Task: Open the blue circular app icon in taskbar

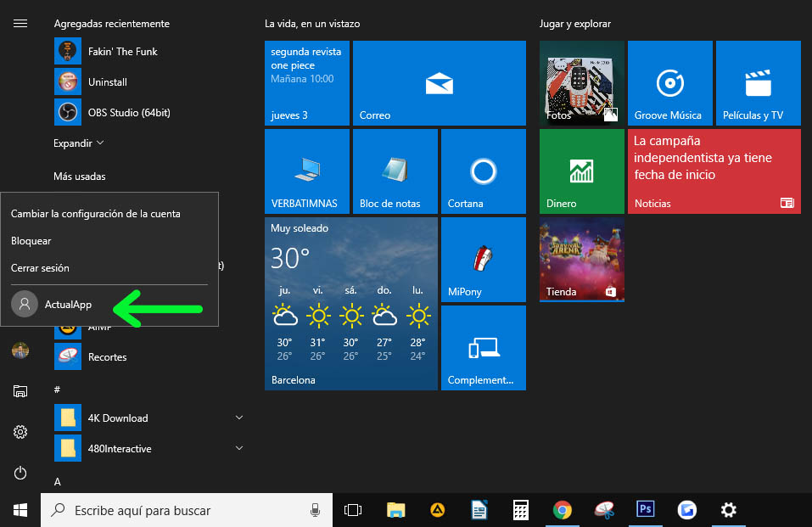Action: click(x=686, y=510)
